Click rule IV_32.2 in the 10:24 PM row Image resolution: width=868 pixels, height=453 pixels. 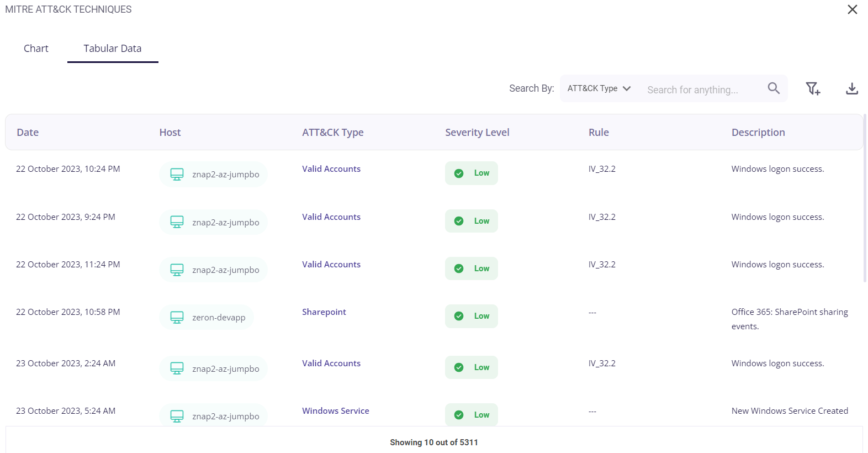point(602,169)
